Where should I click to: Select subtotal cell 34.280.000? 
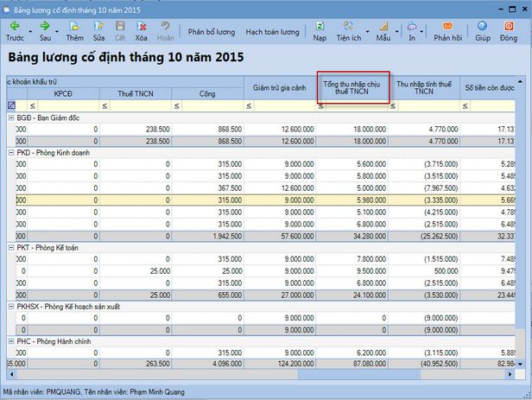351,236
